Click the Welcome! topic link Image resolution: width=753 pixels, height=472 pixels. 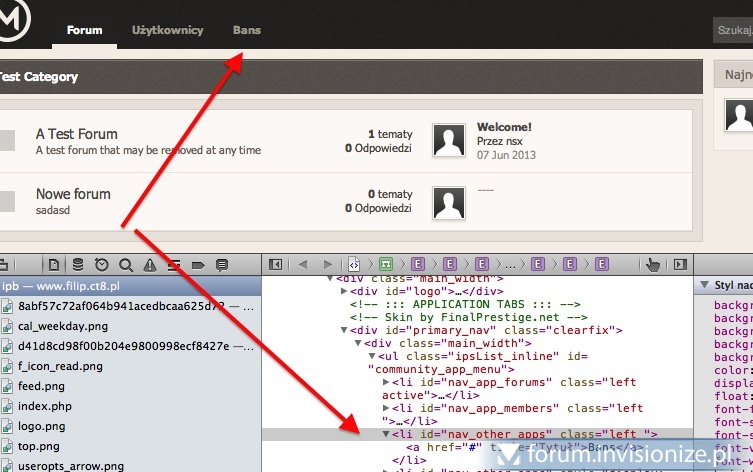[x=504, y=127]
